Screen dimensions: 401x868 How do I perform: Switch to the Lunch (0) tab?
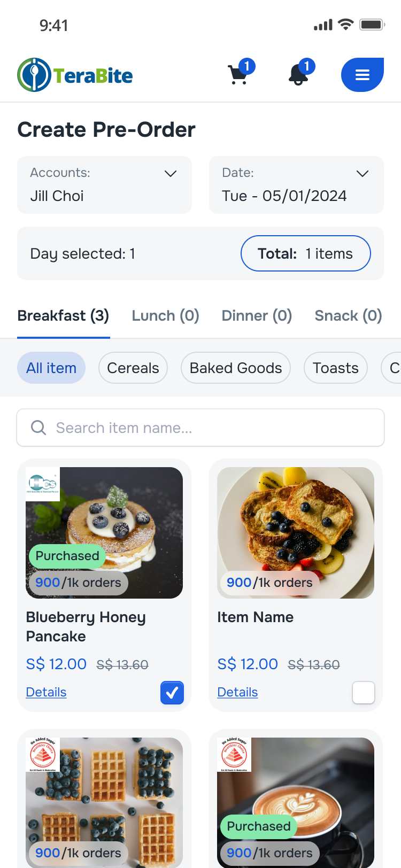[165, 316]
